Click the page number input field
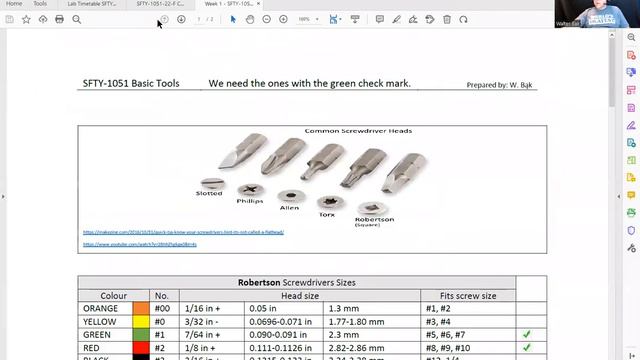Screen dimensions: 640x360 point(199,19)
